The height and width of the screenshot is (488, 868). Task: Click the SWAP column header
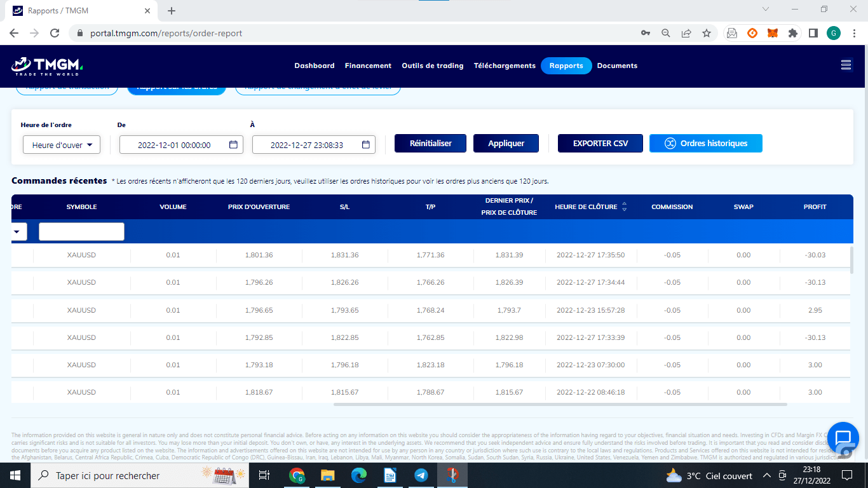pyautogui.click(x=743, y=207)
